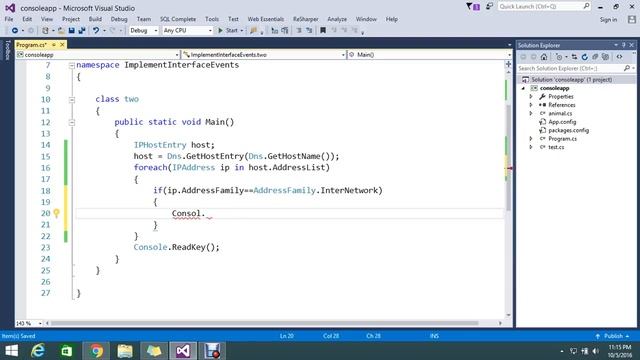Open the ImplementInterfaceEvents.two type dropdown
The image size is (640, 360).
click(x=264, y=55)
